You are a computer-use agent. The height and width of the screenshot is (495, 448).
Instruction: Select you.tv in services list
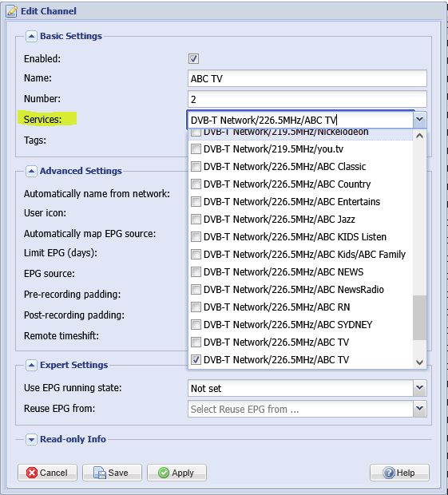click(x=300, y=149)
